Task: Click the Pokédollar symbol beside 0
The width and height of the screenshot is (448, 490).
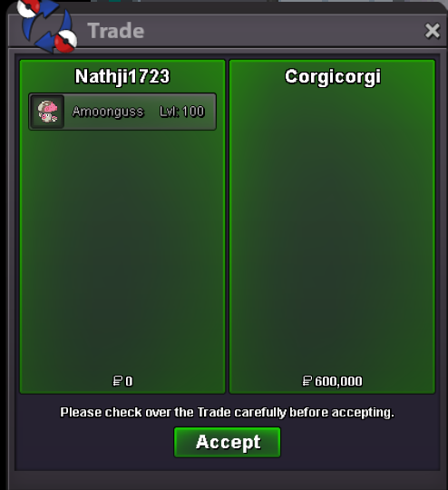Action: click(x=118, y=381)
